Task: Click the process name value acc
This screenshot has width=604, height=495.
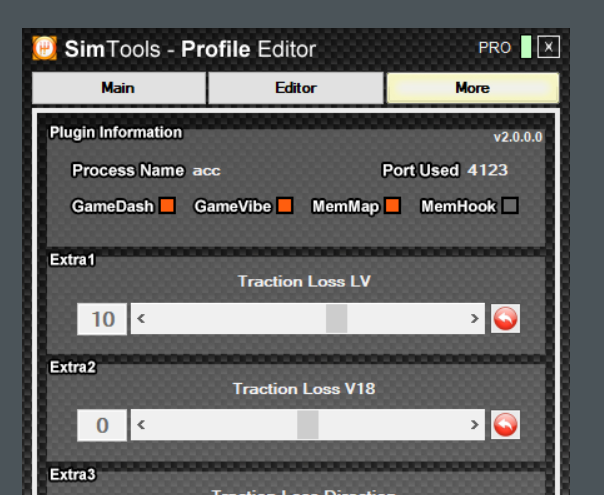Action: click(206, 170)
